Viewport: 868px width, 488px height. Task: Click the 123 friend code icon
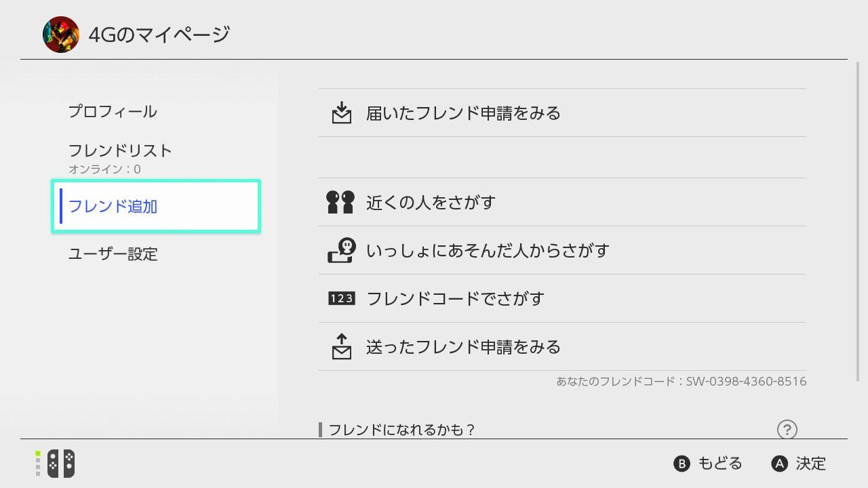click(341, 298)
